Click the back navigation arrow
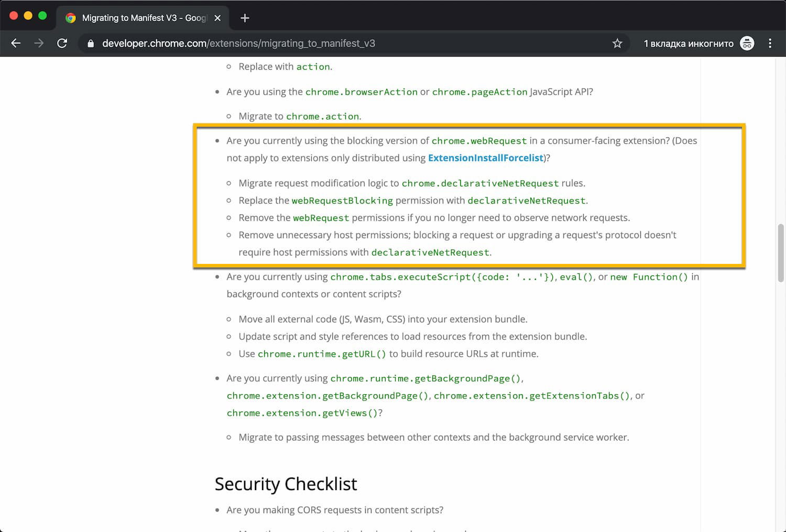This screenshot has height=532, width=786. click(x=16, y=43)
